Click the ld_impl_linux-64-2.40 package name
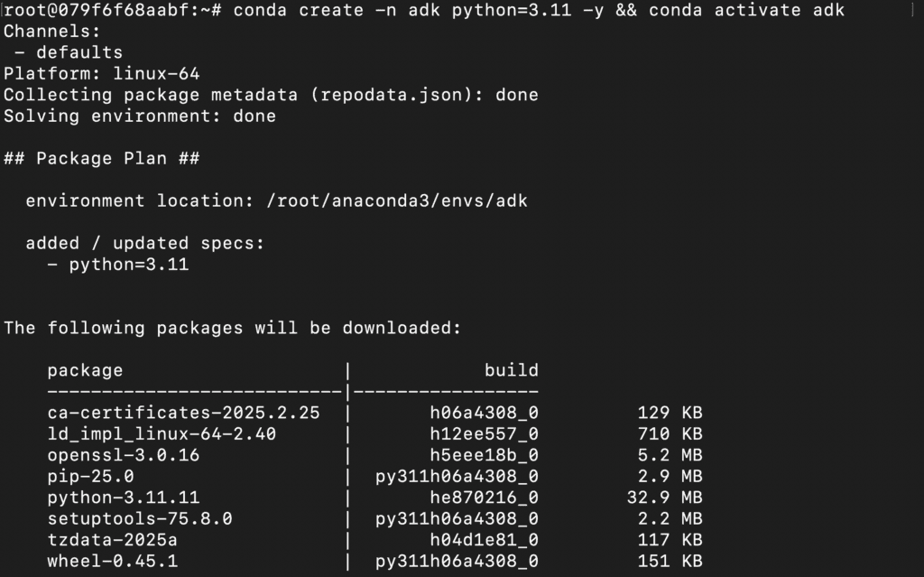Viewport: 924px width, 577px height. pos(162,434)
